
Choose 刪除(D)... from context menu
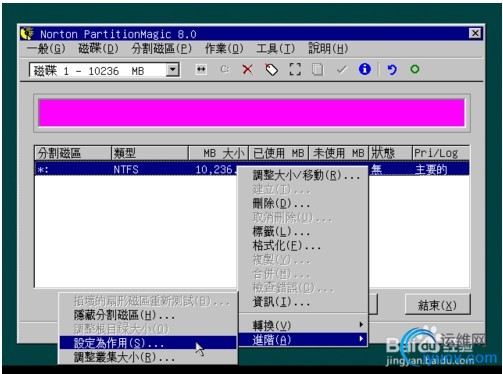tap(303, 203)
